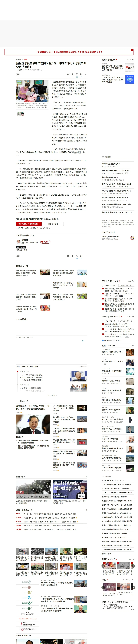Open 記事 breadcrumb link
The image size is (138, 644).
pyautogui.click(x=26, y=59)
